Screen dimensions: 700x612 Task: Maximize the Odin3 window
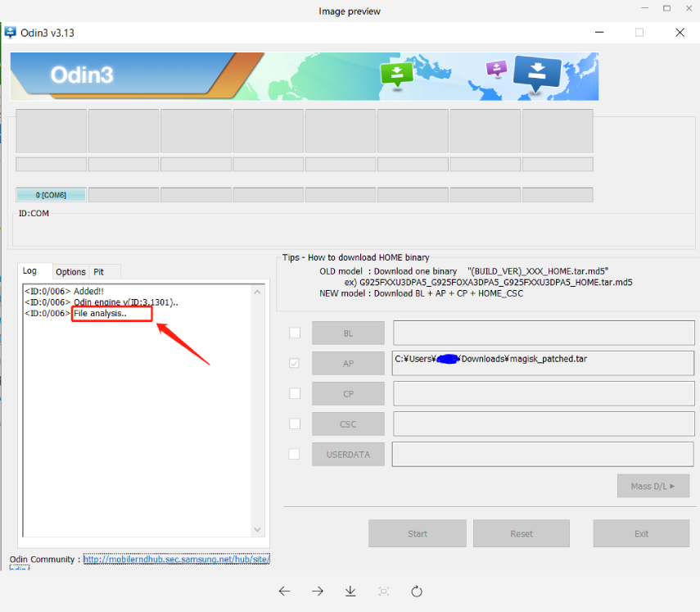[639, 33]
